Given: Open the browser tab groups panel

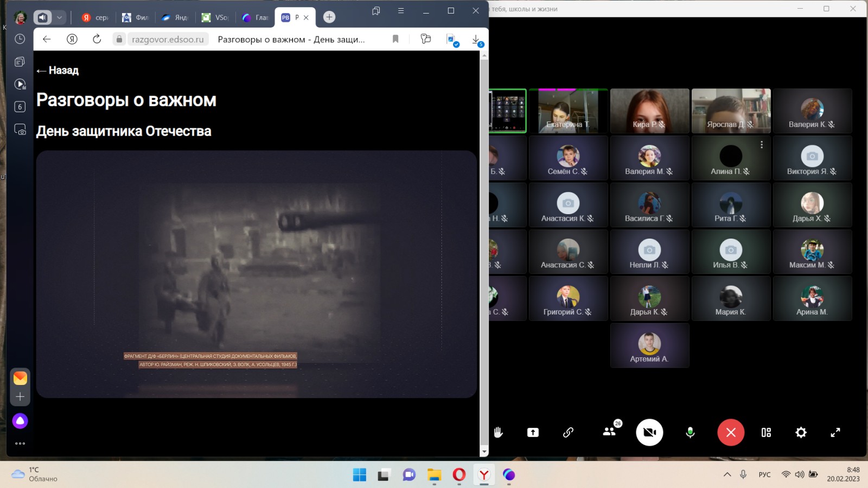Looking at the screenshot, I should (376, 11).
